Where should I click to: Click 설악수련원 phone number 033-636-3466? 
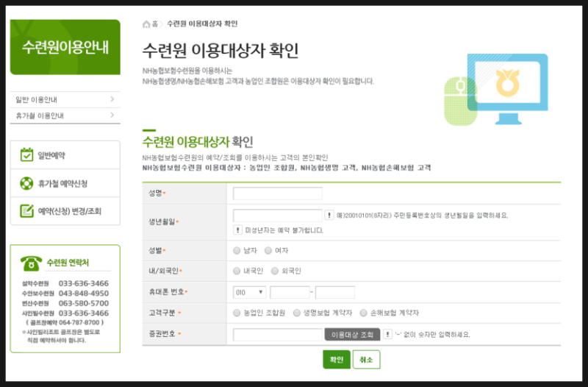tap(83, 283)
